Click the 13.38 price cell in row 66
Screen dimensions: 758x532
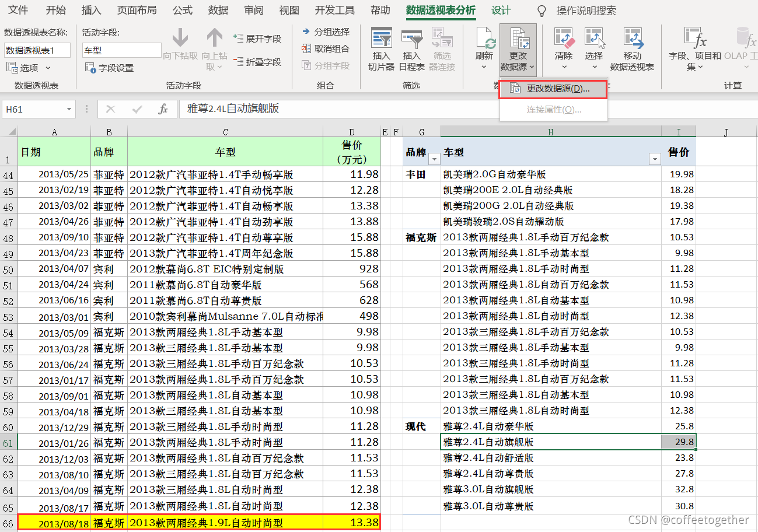(352, 523)
